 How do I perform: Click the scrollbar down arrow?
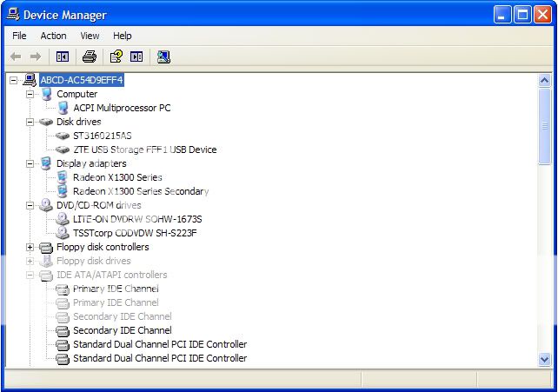pos(544,359)
